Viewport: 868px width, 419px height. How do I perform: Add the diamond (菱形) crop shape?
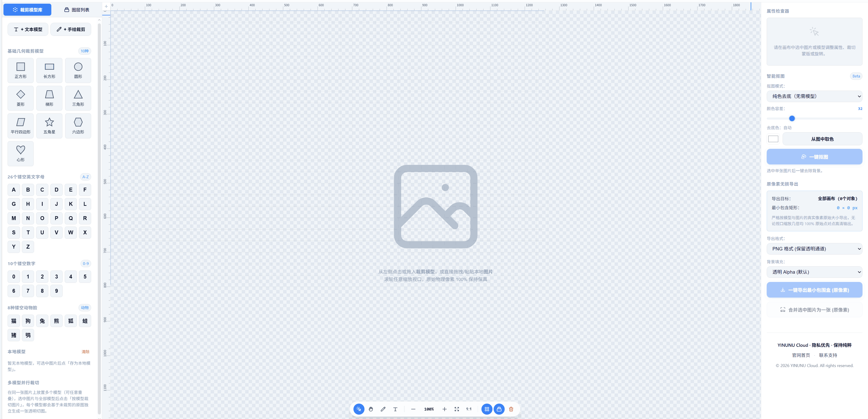20,98
